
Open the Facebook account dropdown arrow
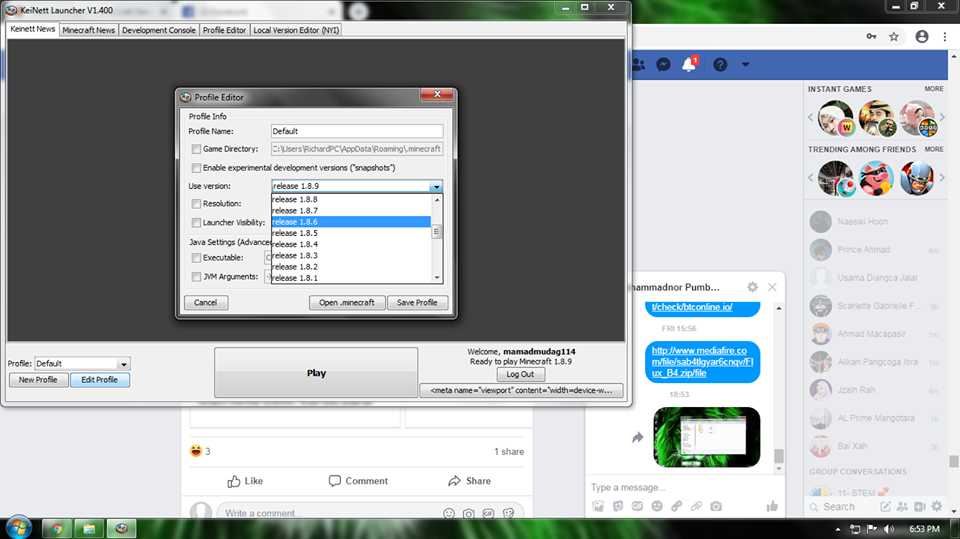tap(745, 64)
